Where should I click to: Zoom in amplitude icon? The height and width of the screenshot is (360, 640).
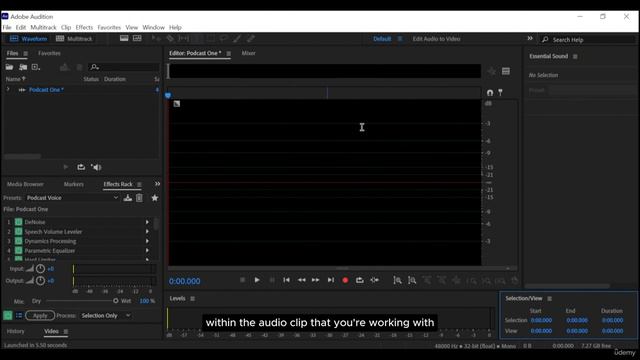(x=397, y=280)
